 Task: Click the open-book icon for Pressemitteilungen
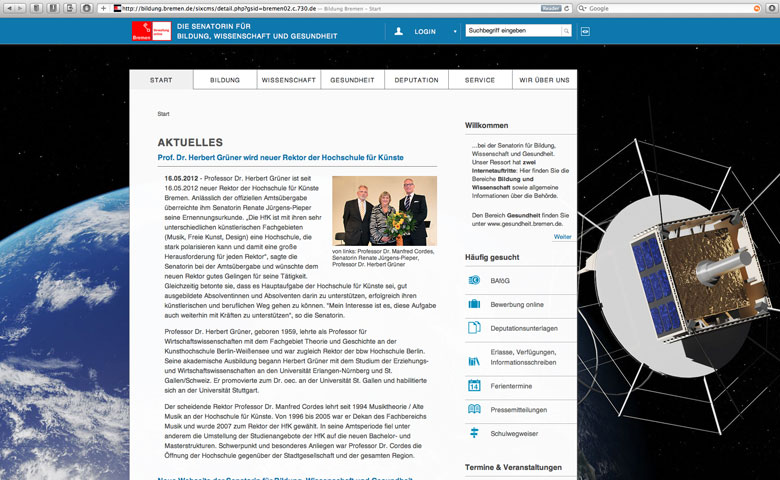tap(474, 409)
